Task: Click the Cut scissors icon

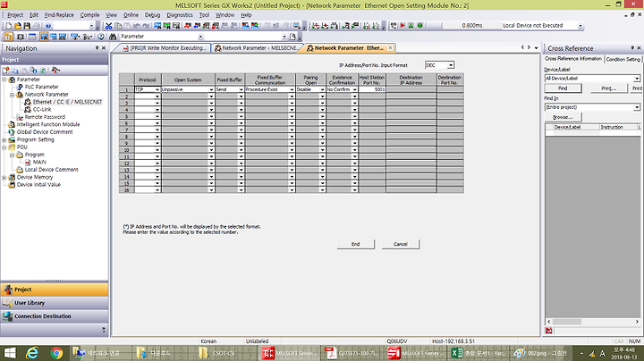Action: [x=108, y=25]
